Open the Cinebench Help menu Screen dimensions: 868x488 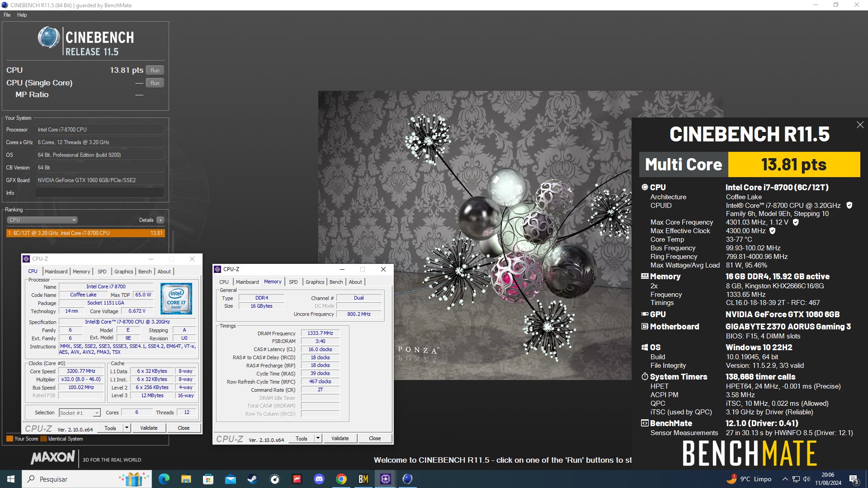(22, 15)
